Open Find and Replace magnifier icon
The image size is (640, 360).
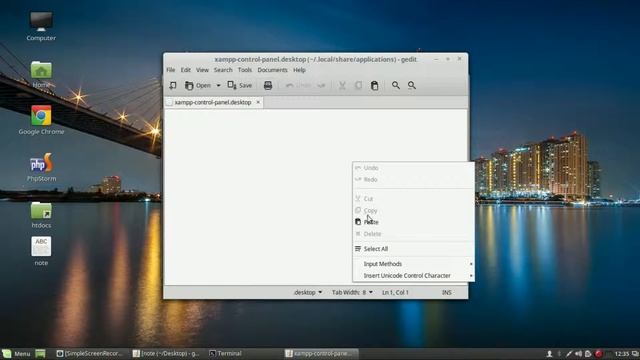pos(412,85)
